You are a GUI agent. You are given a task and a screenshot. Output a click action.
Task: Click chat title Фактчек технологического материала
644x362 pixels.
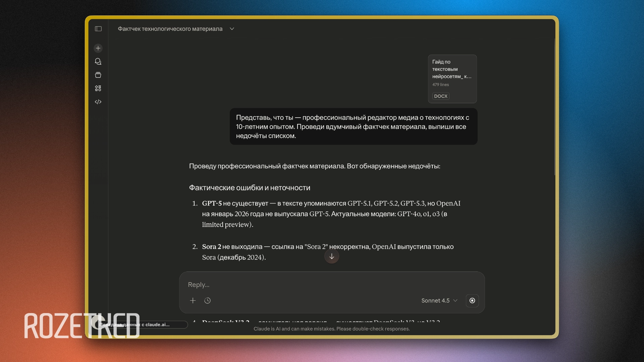(170, 29)
